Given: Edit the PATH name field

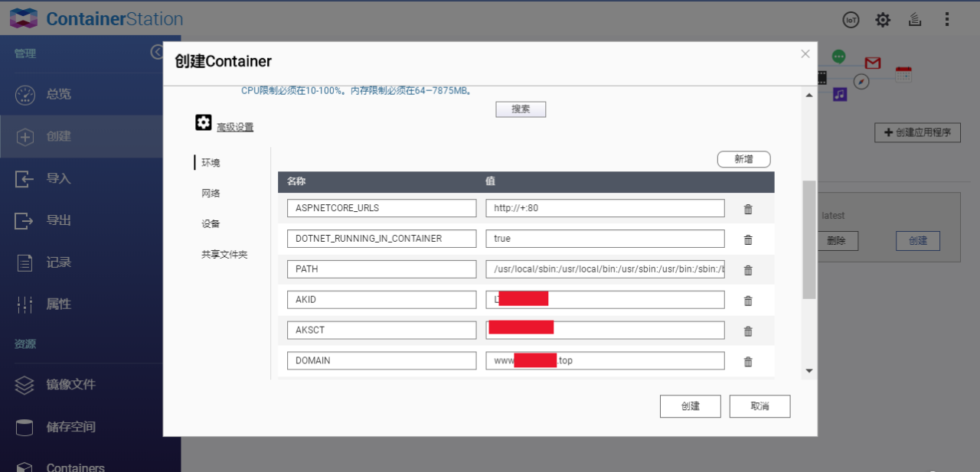Looking at the screenshot, I should 382,269.
